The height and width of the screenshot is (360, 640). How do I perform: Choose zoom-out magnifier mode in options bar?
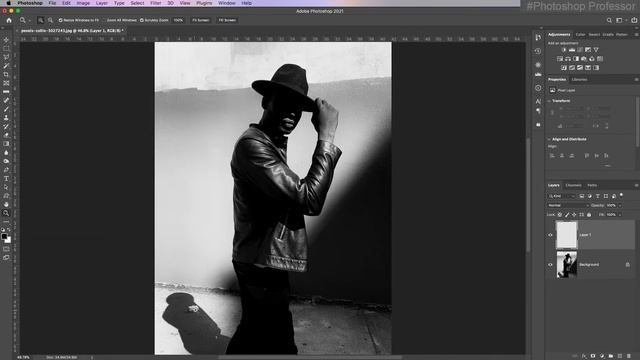click(50, 20)
